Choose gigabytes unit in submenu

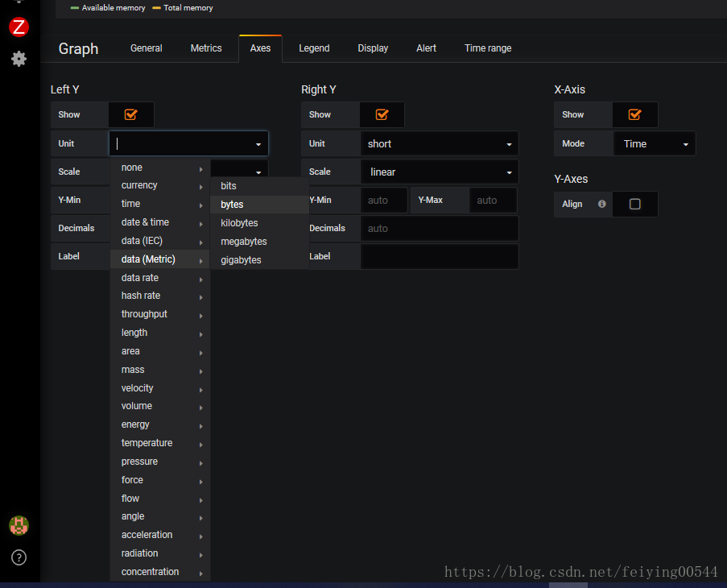(x=259, y=260)
